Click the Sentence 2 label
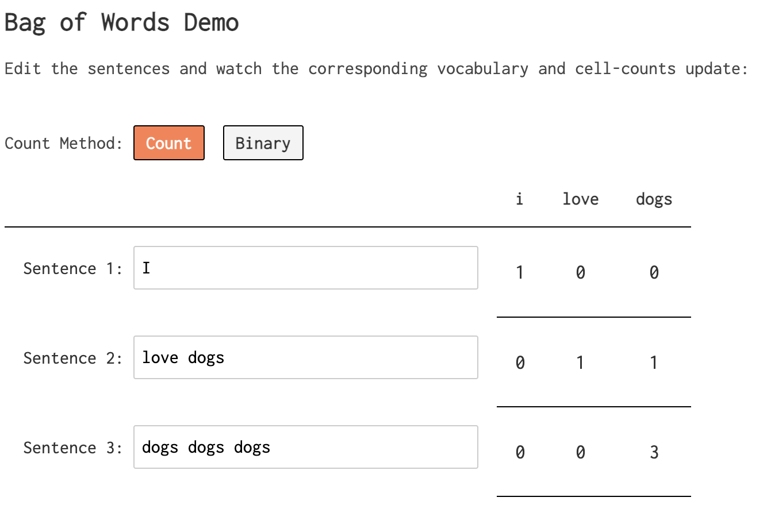The image size is (767, 532). coord(73,358)
